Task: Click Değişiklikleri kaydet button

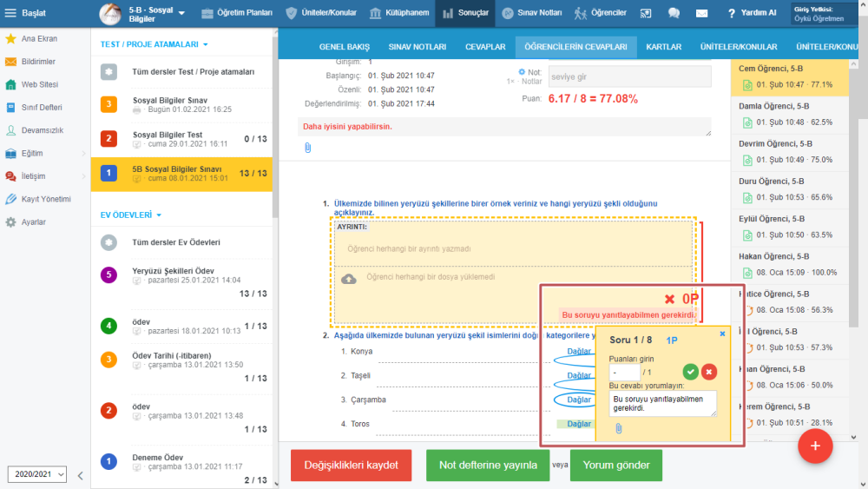Action: tap(351, 466)
